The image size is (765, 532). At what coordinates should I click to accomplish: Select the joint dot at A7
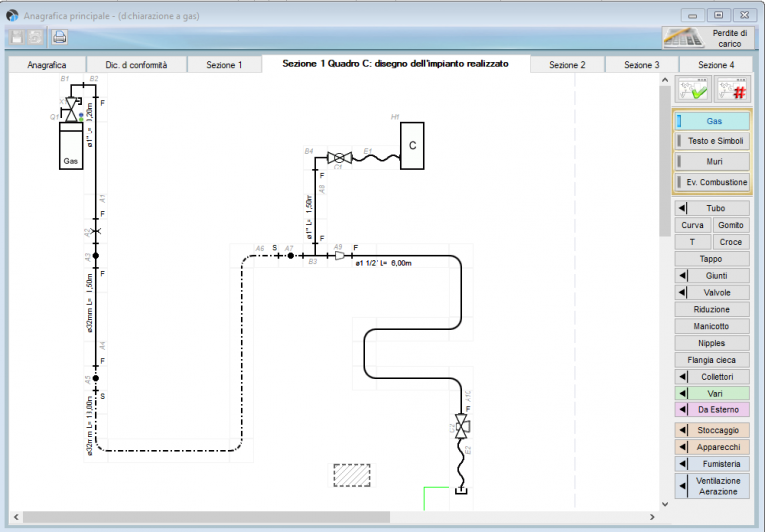(x=290, y=256)
